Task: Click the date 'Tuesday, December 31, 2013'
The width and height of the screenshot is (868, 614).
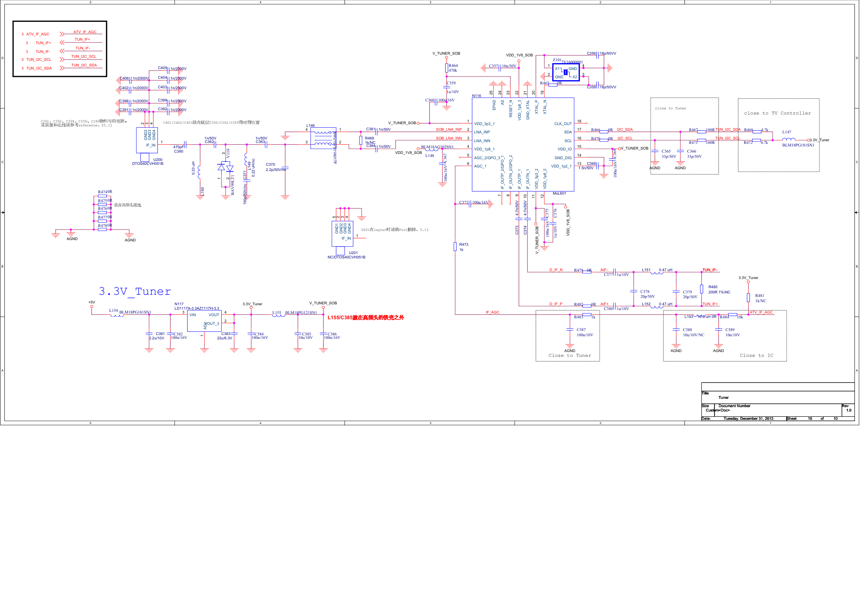Action: point(748,419)
